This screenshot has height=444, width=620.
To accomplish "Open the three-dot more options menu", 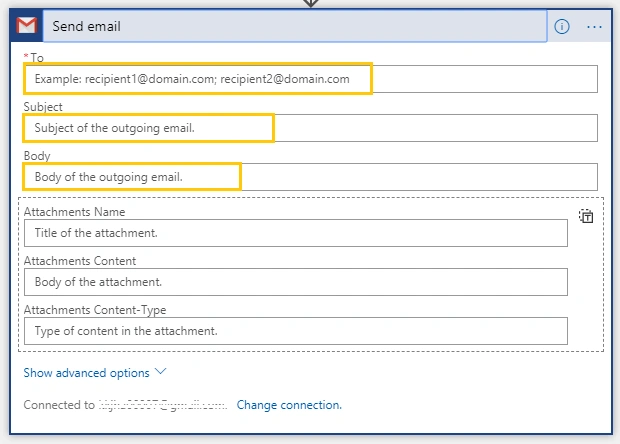I will 594,27.
